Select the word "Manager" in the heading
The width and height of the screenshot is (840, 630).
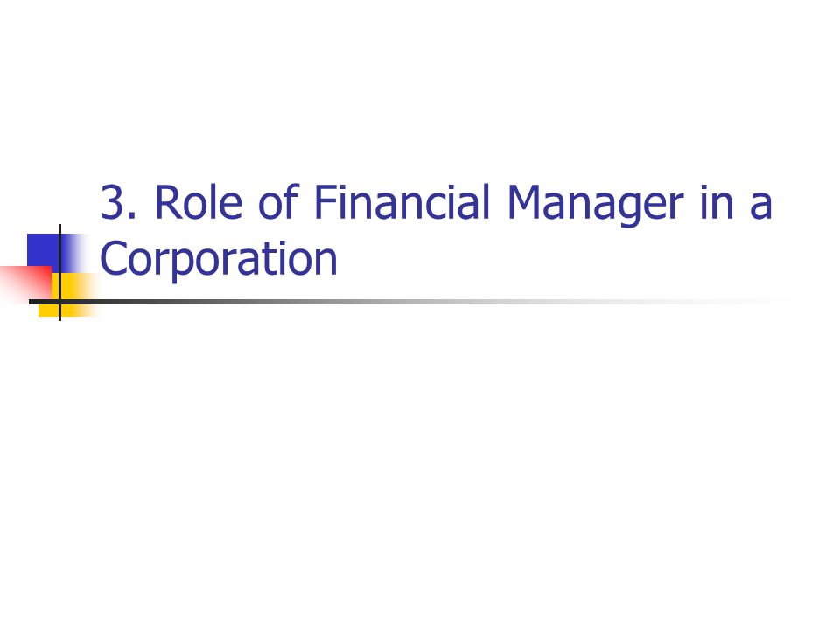pyautogui.click(x=595, y=205)
